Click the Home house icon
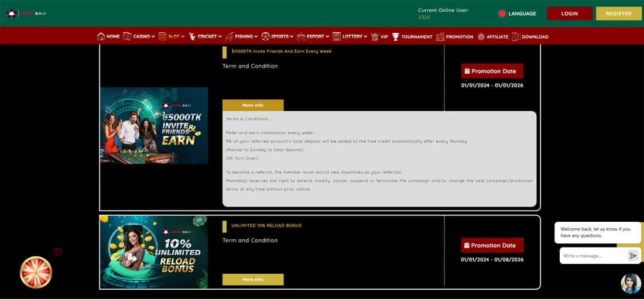The image size is (644, 299). (101, 36)
